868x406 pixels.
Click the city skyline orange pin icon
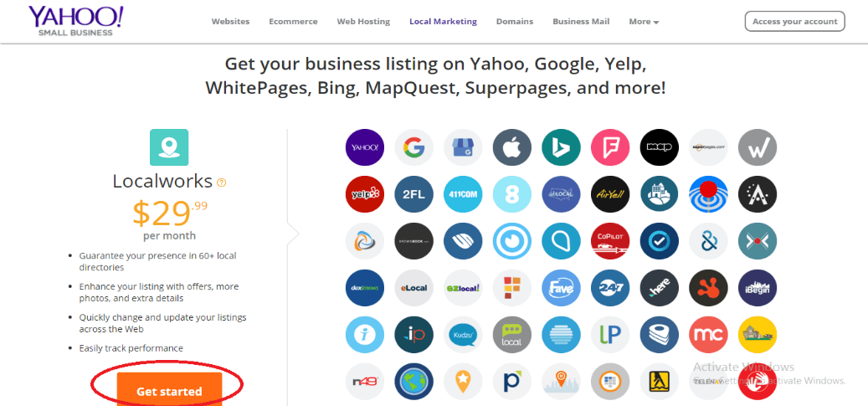[562, 383]
